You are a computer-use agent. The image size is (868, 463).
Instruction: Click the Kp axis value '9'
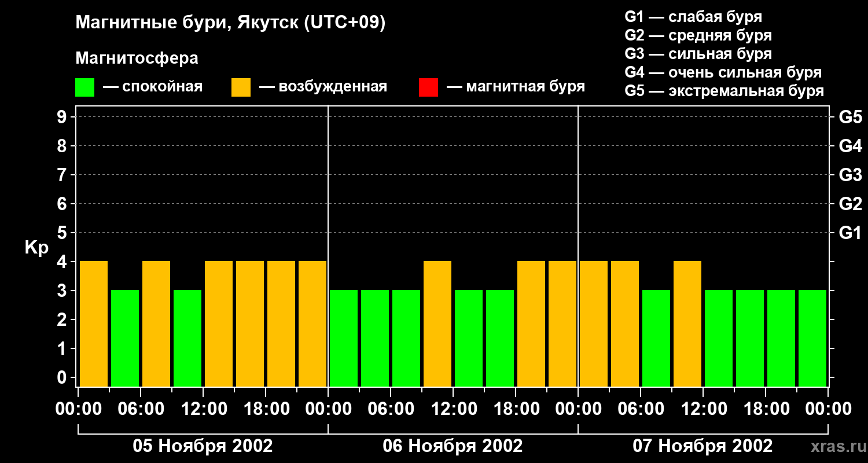pos(62,117)
